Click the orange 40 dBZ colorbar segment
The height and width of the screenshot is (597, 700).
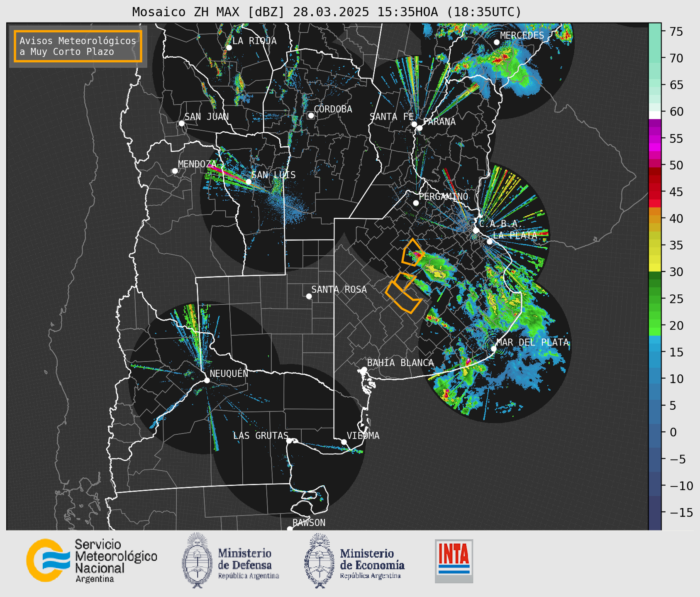(655, 219)
